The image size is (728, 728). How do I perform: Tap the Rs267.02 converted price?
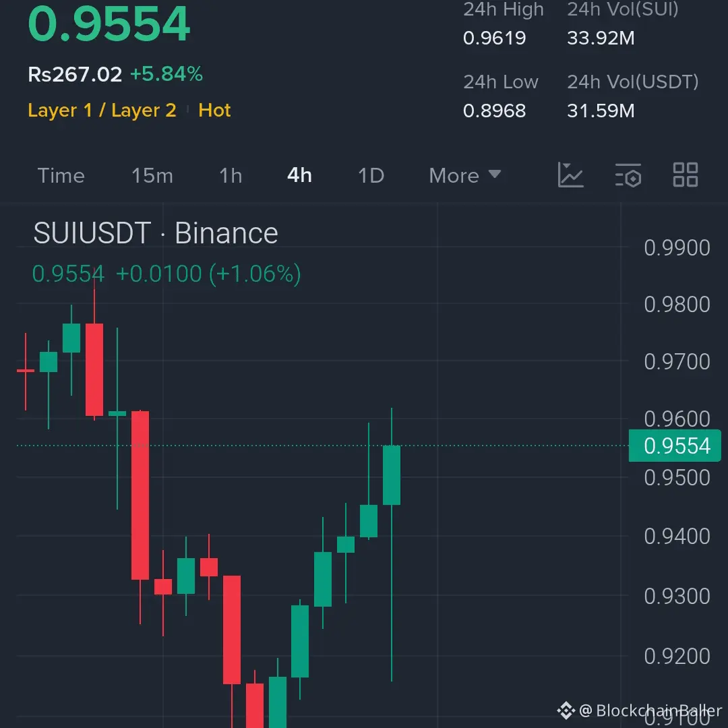pos(75,74)
